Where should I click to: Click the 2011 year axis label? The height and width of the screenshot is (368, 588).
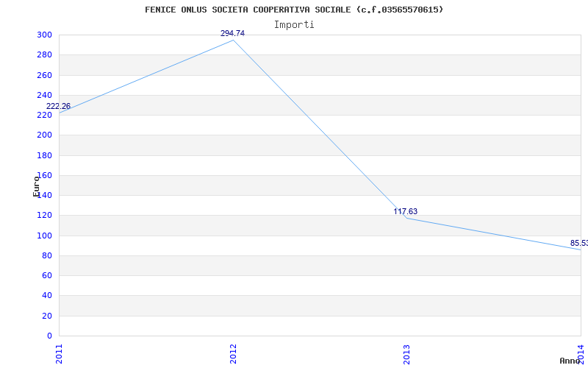pos(59,354)
